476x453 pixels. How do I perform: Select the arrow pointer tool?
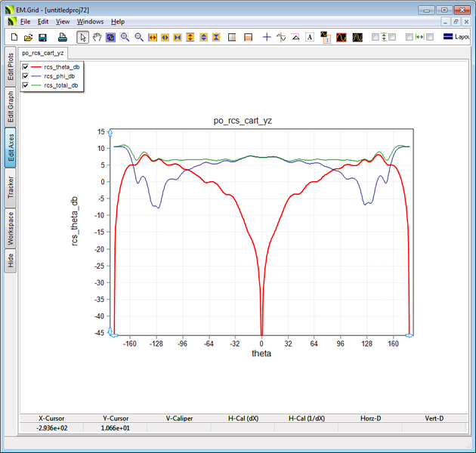[x=82, y=37]
